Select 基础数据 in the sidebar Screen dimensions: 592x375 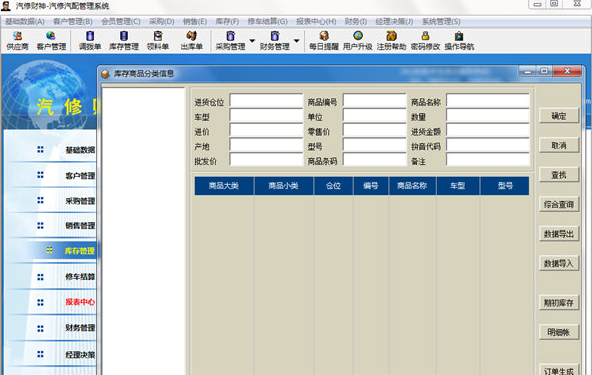(80, 150)
